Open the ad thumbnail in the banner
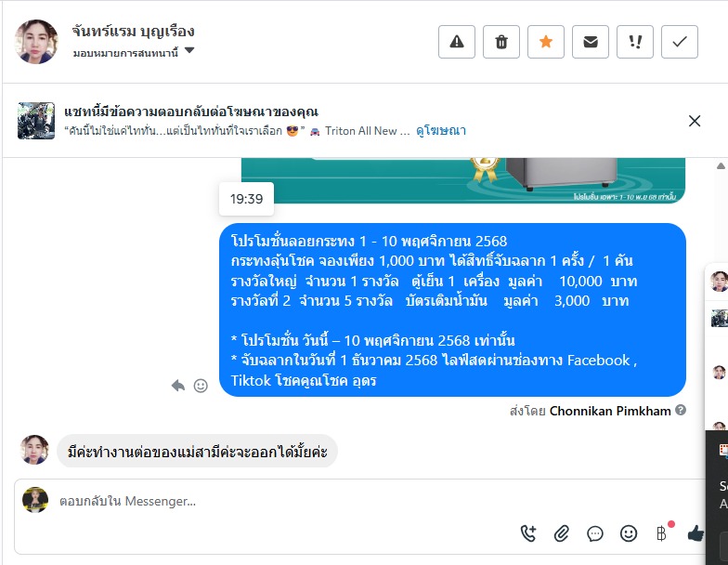 [35, 121]
